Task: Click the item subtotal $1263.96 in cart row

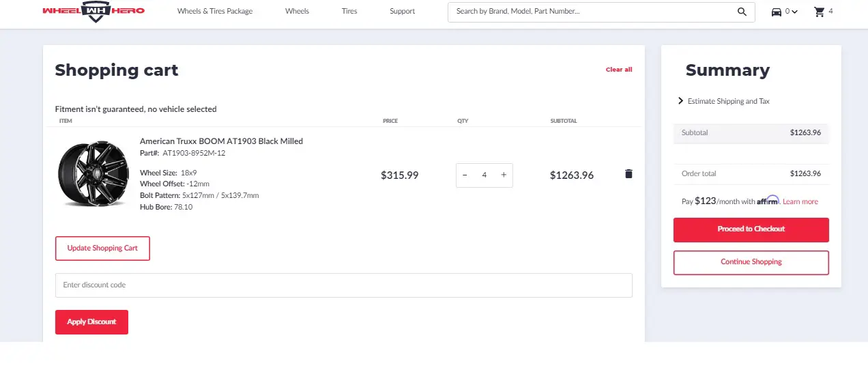Action: pyautogui.click(x=572, y=175)
